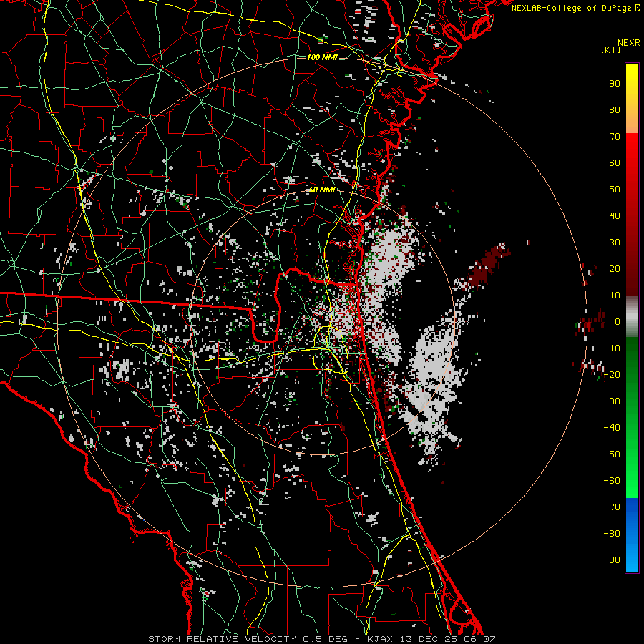The image size is (644, 644).
Task: Click the 30 value on velocity scale
Action: 615,243
